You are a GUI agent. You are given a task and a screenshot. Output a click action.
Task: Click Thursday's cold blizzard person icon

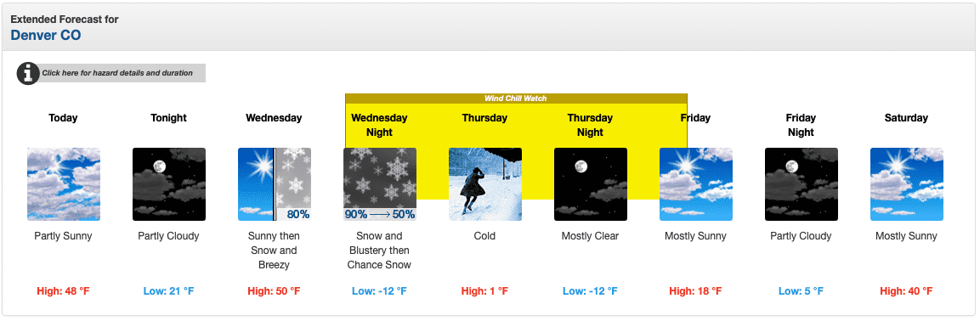point(485,184)
